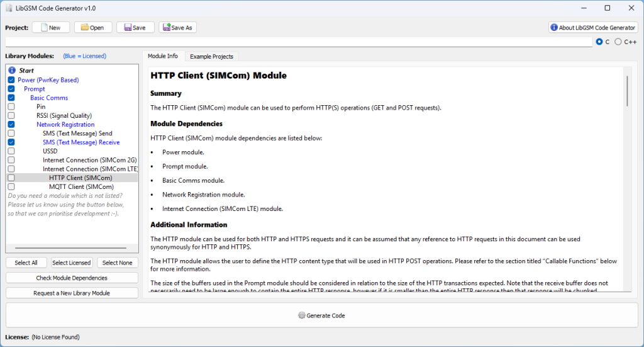
Task: Click the '(No License Found)' status text
Action: (x=55, y=337)
